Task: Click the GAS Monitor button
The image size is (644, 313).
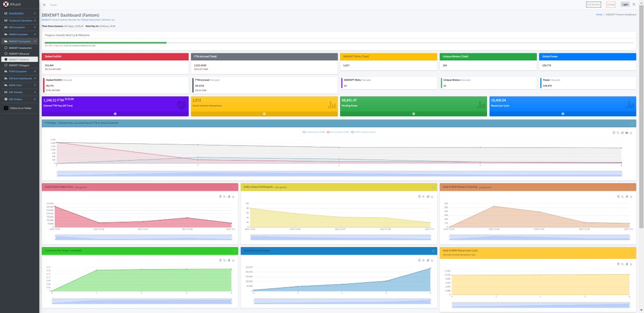Action: 594,4
